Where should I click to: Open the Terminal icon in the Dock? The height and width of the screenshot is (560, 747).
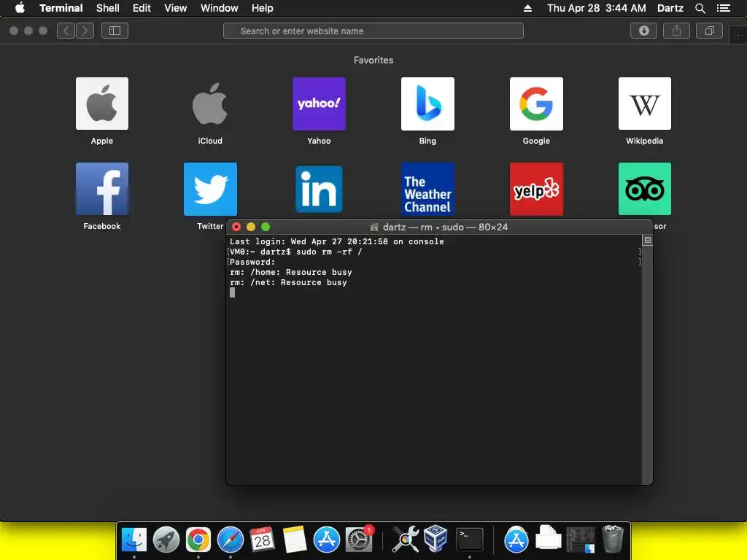pyautogui.click(x=469, y=540)
